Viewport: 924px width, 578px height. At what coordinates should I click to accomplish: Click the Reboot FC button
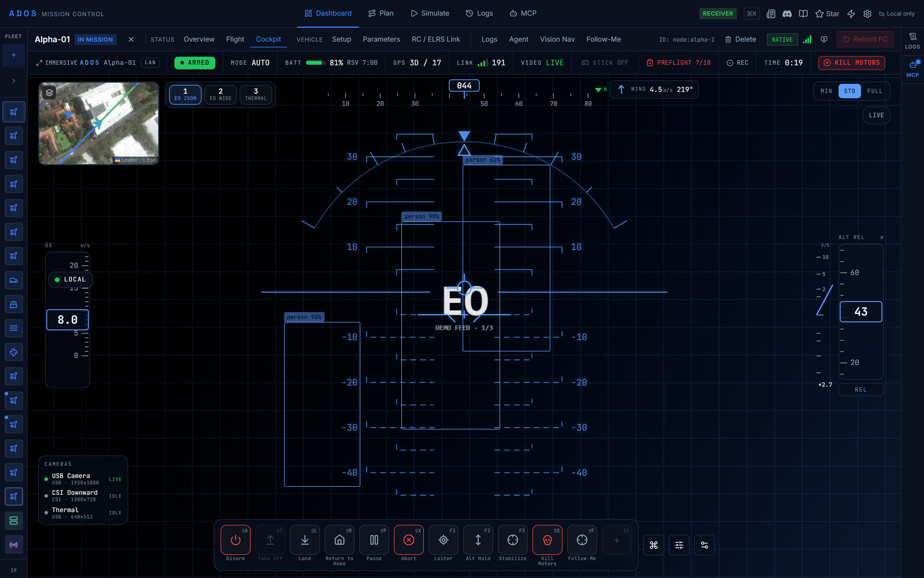click(x=865, y=39)
